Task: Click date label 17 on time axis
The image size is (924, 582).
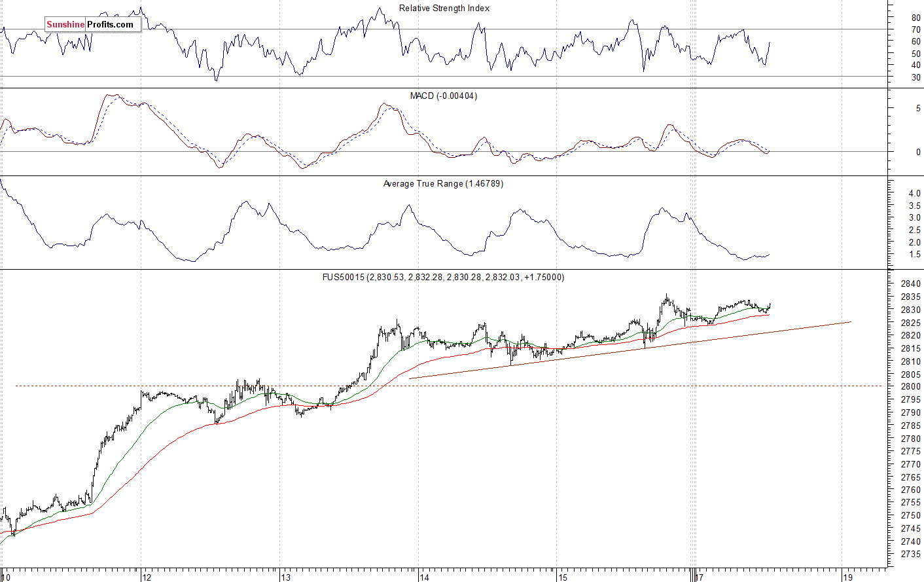Action: coord(700,577)
